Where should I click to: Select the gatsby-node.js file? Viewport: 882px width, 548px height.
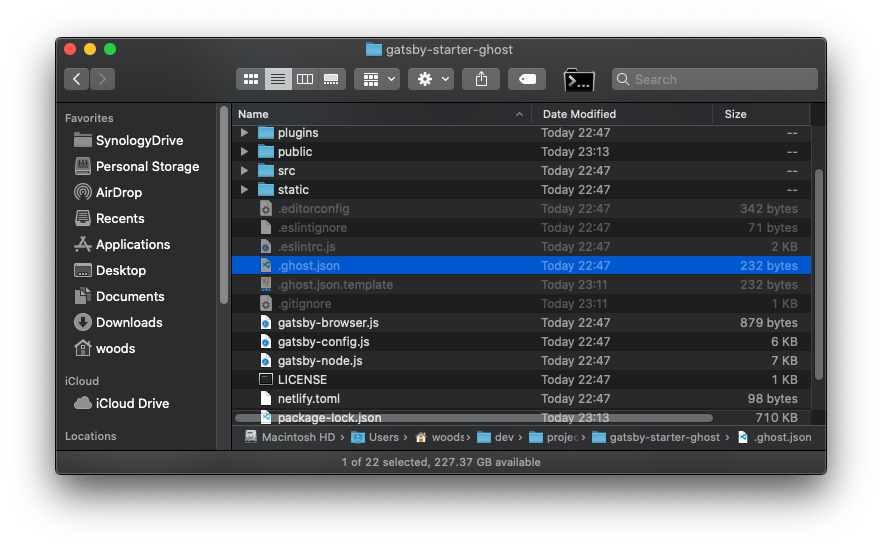[521, 361]
